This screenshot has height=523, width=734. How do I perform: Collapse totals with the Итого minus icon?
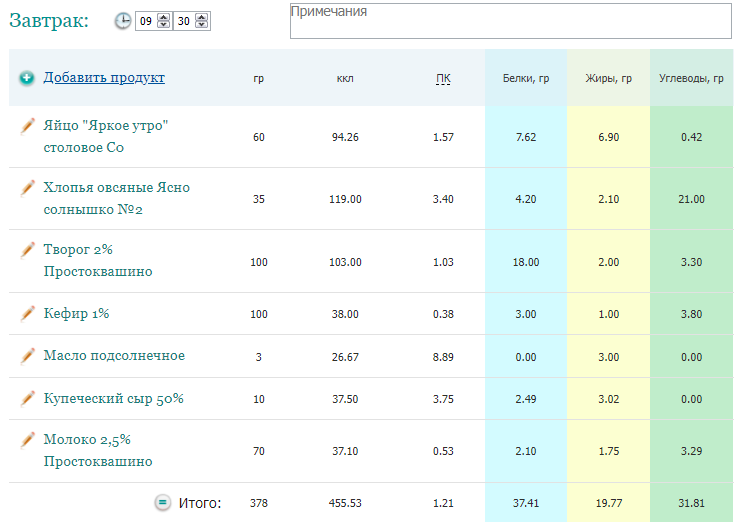(x=162, y=503)
